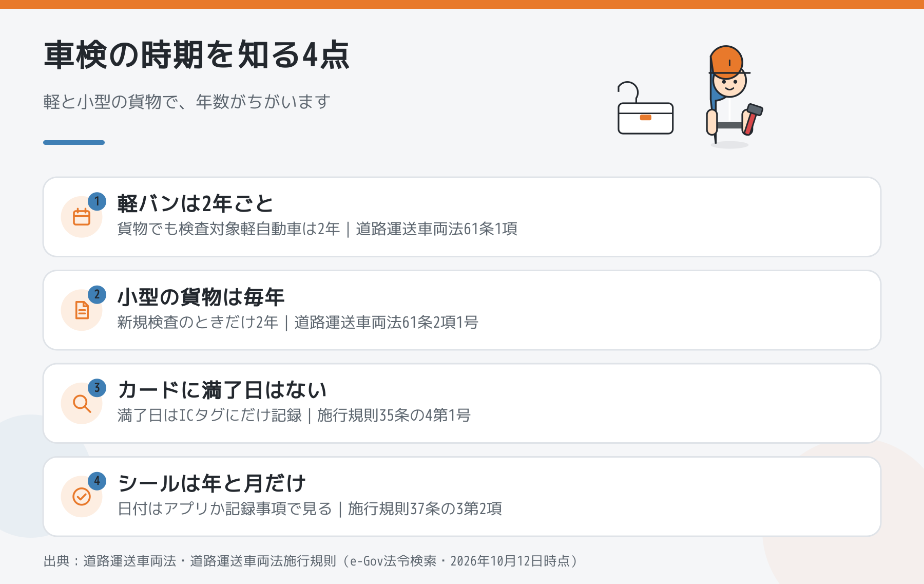924x584 pixels.
Task: Click the 出典 source line at the bottom
Action: tap(311, 561)
